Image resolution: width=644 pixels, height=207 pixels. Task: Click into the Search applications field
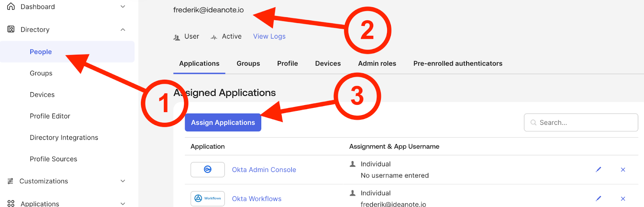pos(581,122)
